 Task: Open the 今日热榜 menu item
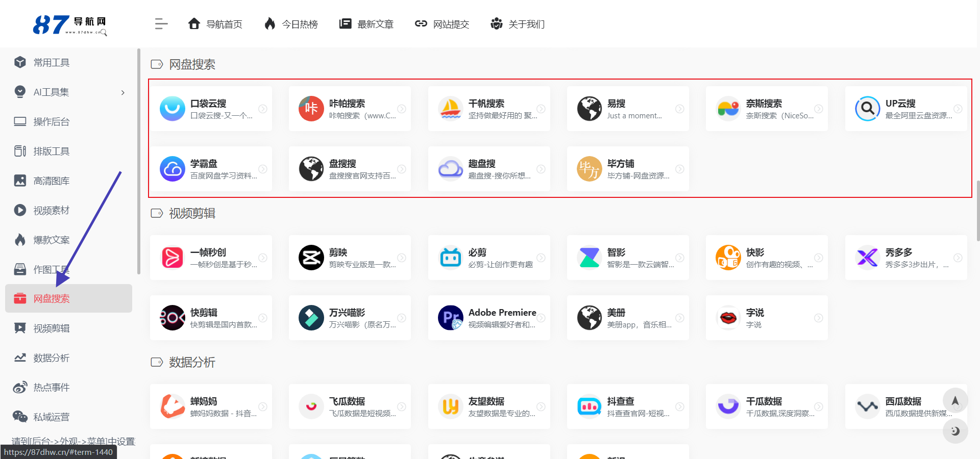click(290, 23)
